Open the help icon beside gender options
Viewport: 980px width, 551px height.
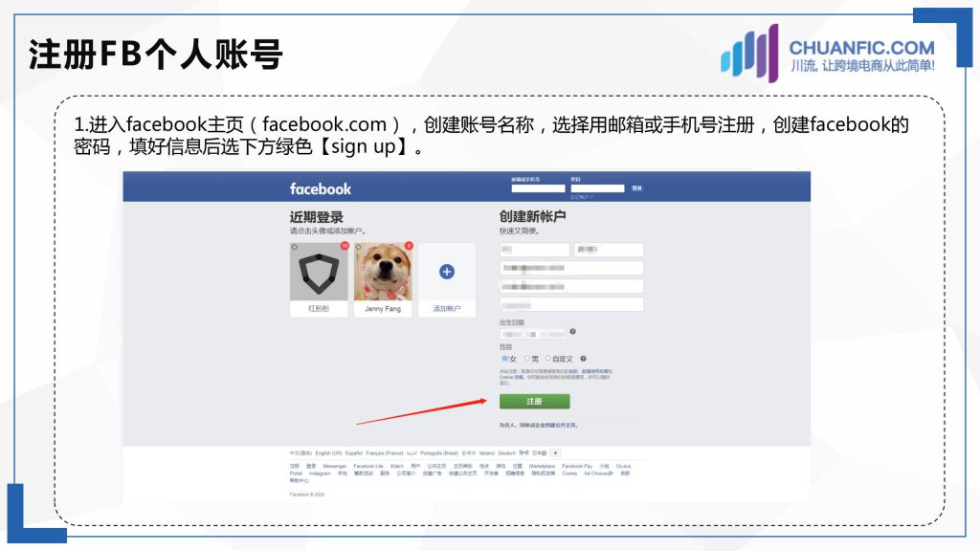583,359
